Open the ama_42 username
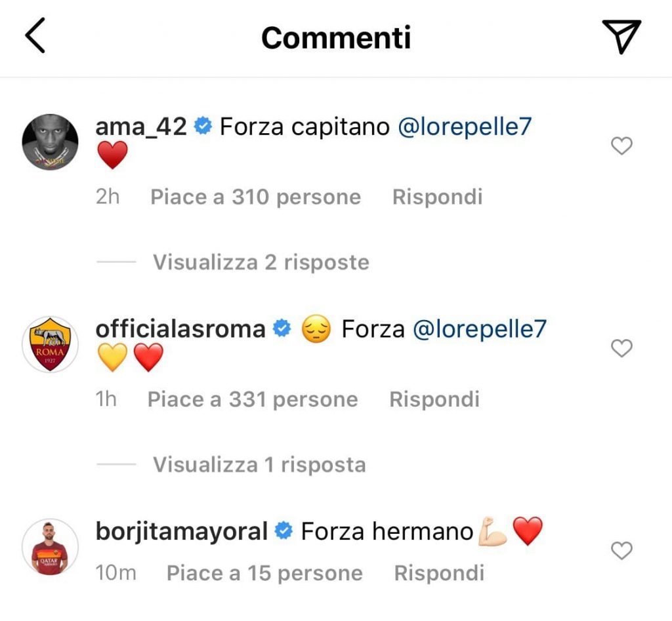The width and height of the screenshot is (672, 621). click(141, 127)
